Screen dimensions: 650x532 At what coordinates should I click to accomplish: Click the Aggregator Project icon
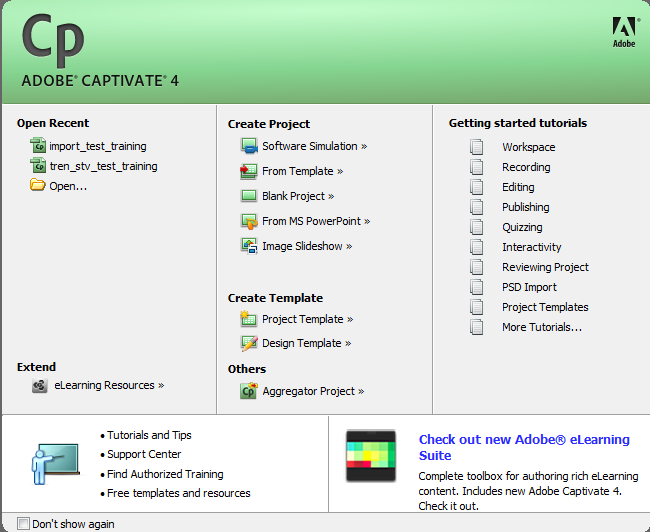pyautogui.click(x=249, y=391)
